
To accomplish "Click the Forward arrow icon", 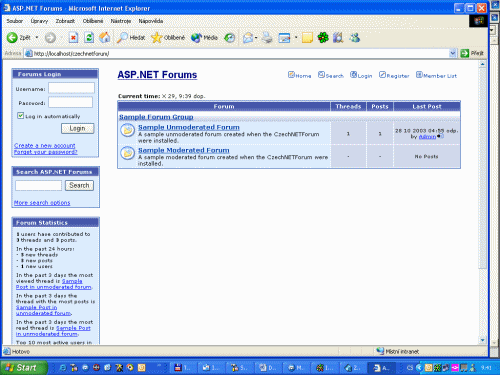I will 50,38.
